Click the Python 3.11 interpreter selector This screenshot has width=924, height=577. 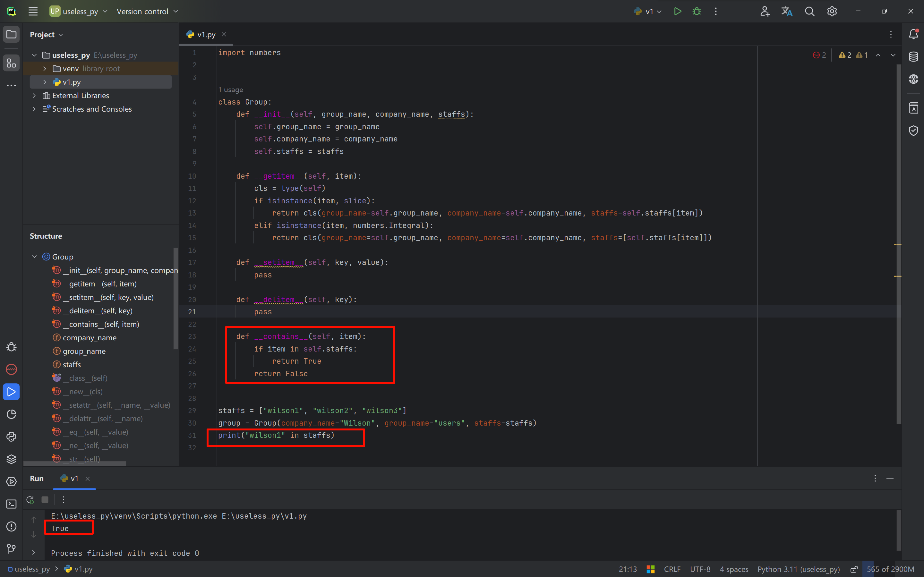799,569
